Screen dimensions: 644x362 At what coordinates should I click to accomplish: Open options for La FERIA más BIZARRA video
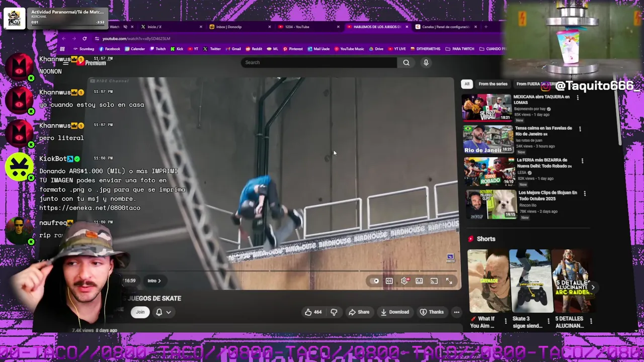[x=582, y=161]
